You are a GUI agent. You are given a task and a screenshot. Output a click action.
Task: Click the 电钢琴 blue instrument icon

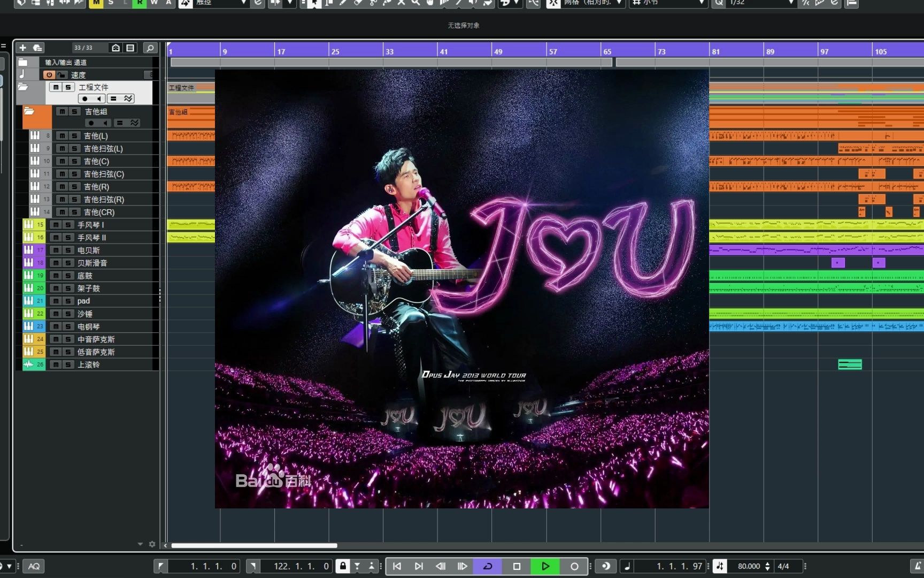point(28,326)
